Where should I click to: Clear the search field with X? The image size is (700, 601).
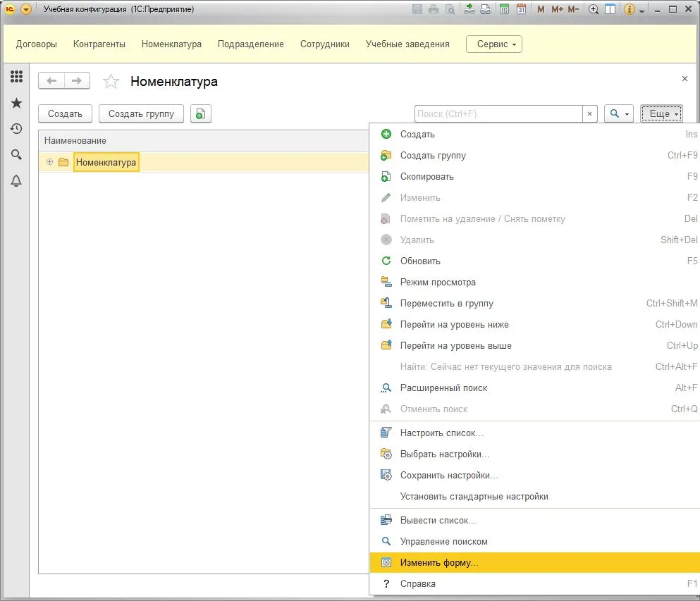pos(590,113)
